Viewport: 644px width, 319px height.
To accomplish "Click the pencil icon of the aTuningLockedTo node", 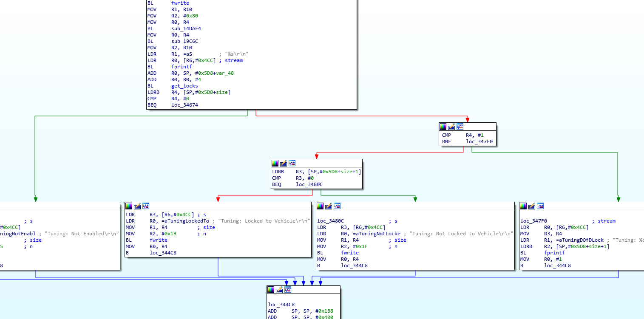I will pos(137,206).
